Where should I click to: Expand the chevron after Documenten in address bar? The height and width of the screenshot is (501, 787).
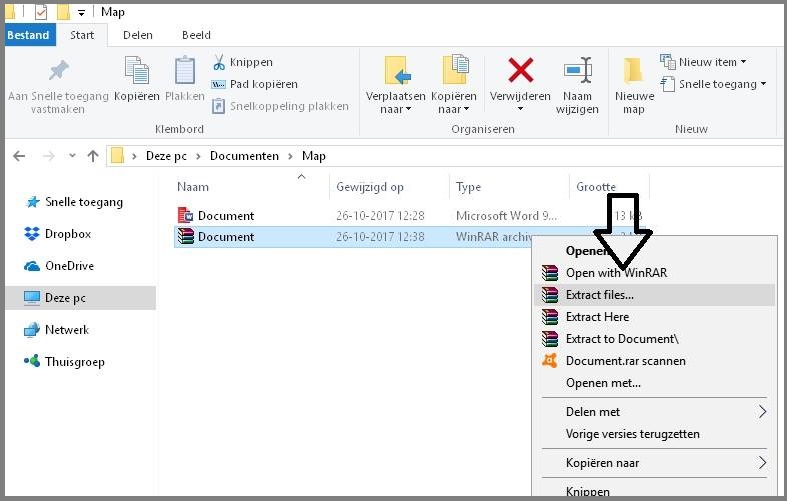click(291, 157)
